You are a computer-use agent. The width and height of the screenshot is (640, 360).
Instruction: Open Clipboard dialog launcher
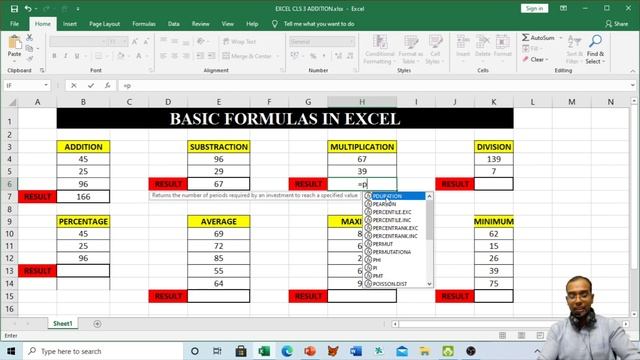[x=42, y=71]
